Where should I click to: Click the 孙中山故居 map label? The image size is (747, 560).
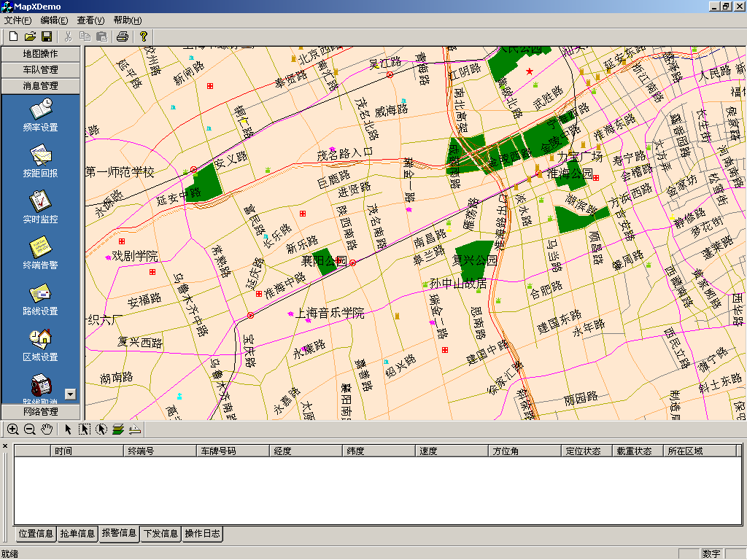458,284
